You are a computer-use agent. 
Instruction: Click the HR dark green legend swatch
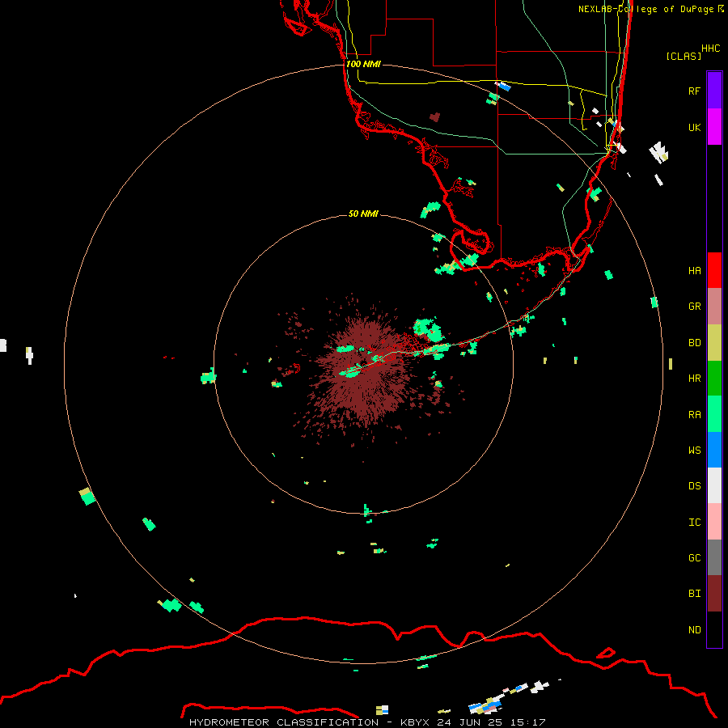point(714,379)
